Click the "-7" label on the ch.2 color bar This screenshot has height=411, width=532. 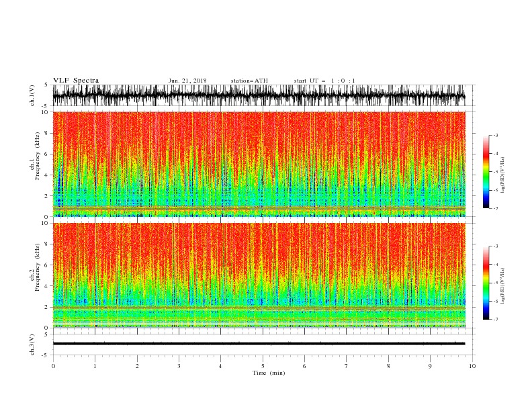coord(496,320)
